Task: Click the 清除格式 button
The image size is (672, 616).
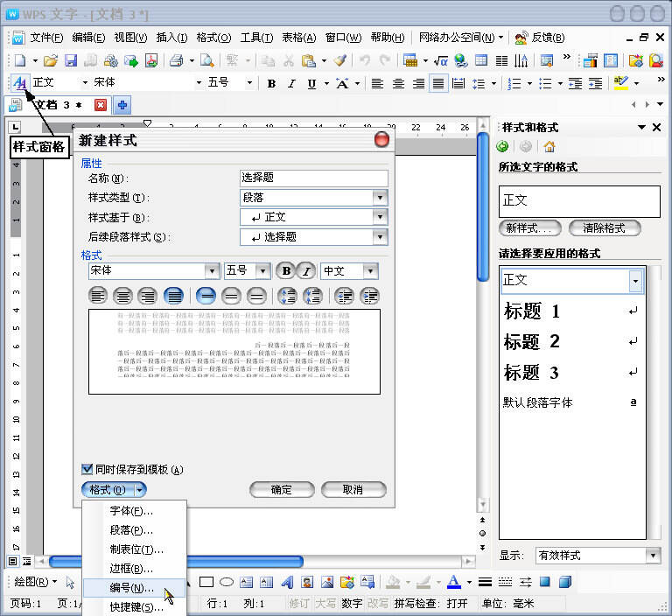Action: click(x=605, y=228)
